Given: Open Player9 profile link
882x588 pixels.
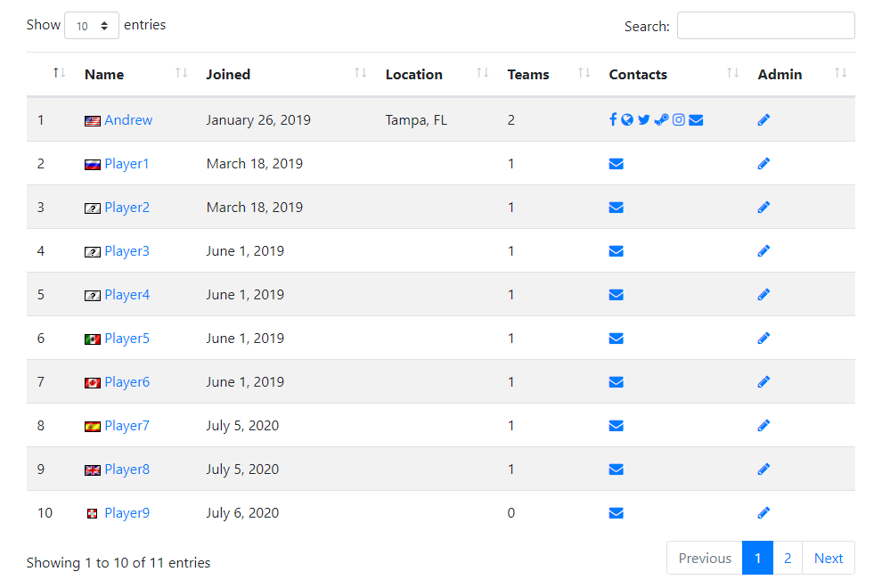Looking at the screenshot, I should click(127, 512).
